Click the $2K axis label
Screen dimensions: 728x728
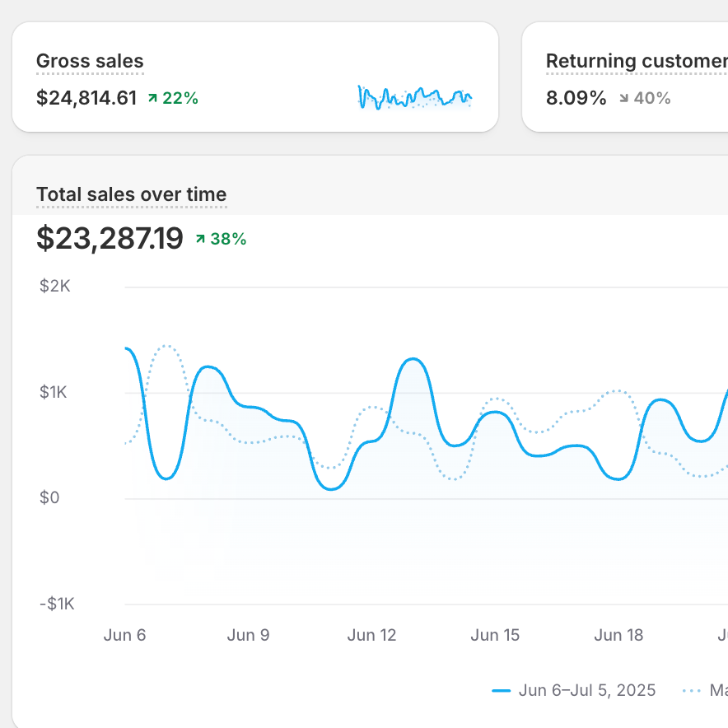(55, 286)
